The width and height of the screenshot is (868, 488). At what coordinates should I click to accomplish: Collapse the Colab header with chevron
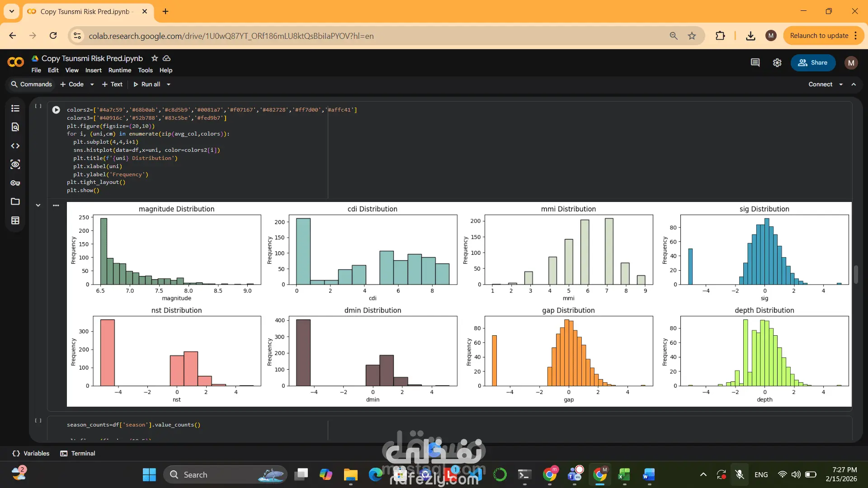pyautogui.click(x=854, y=84)
